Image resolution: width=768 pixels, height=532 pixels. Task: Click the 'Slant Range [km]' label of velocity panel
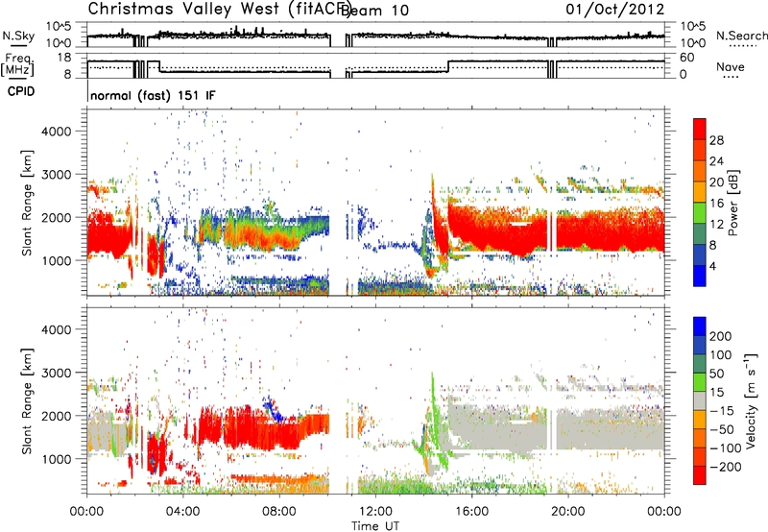[27, 400]
